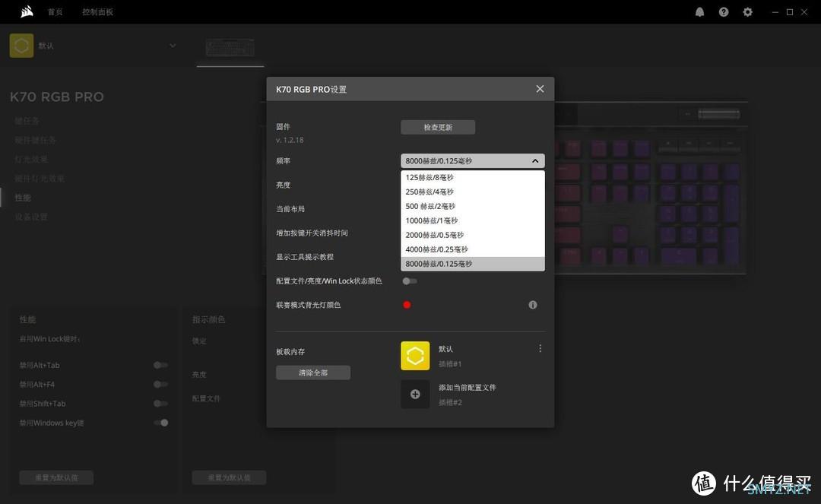Click 添加当前配置文件 entry
The width and height of the screenshot is (821, 504).
[467, 387]
